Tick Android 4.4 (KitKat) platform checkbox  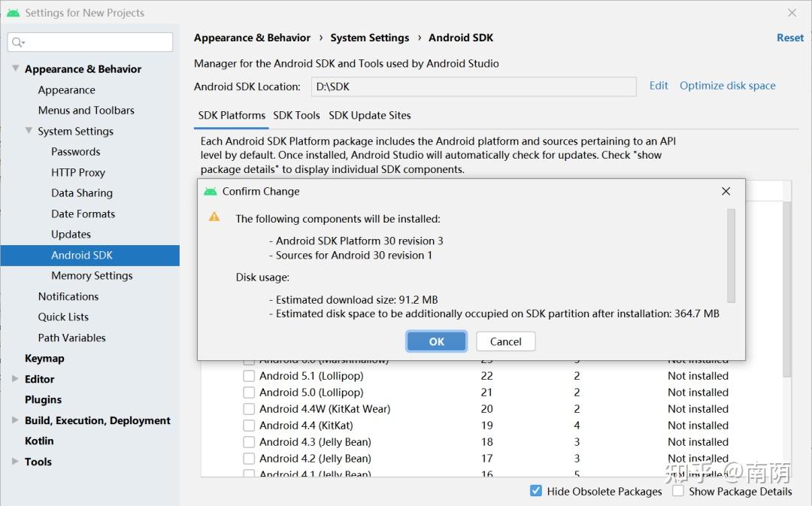[249, 426]
